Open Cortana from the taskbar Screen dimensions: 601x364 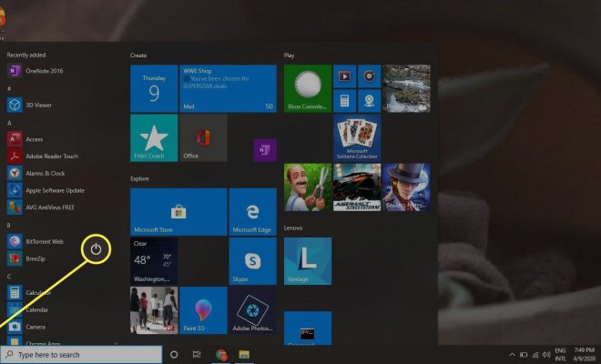click(x=174, y=355)
